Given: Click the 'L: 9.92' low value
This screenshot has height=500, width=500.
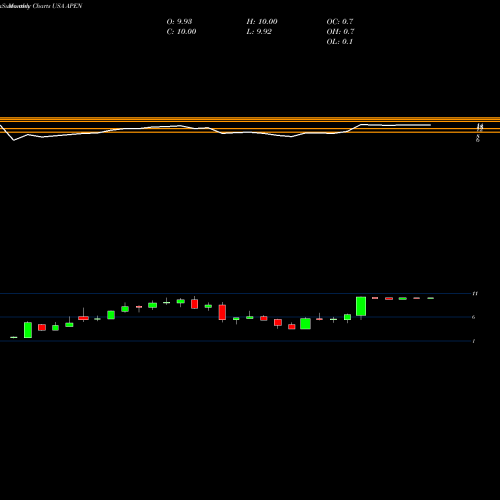Looking at the screenshot, I should (259, 32).
